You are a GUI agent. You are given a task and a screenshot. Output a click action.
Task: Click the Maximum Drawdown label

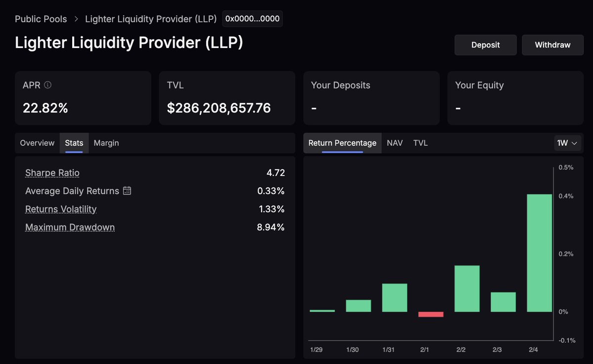(x=70, y=227)
